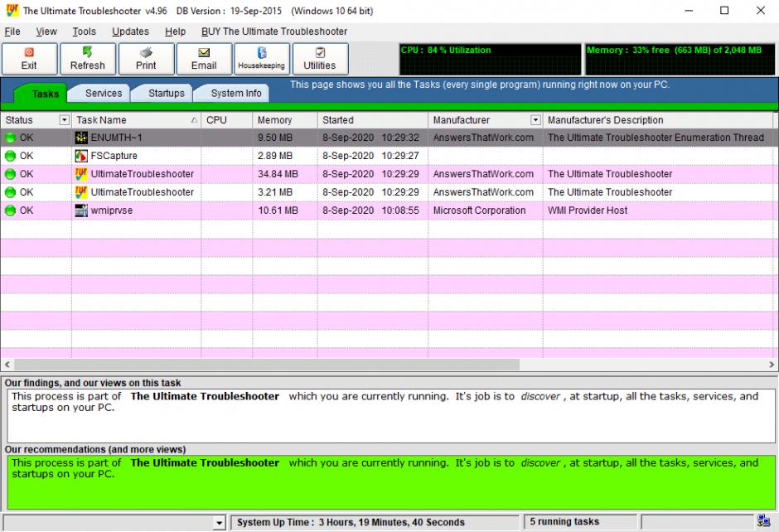The width and height of the screenshot is (779, 532).
Task: Maximize the Ultimate Troubleshooter window
Action: (724, 11)
